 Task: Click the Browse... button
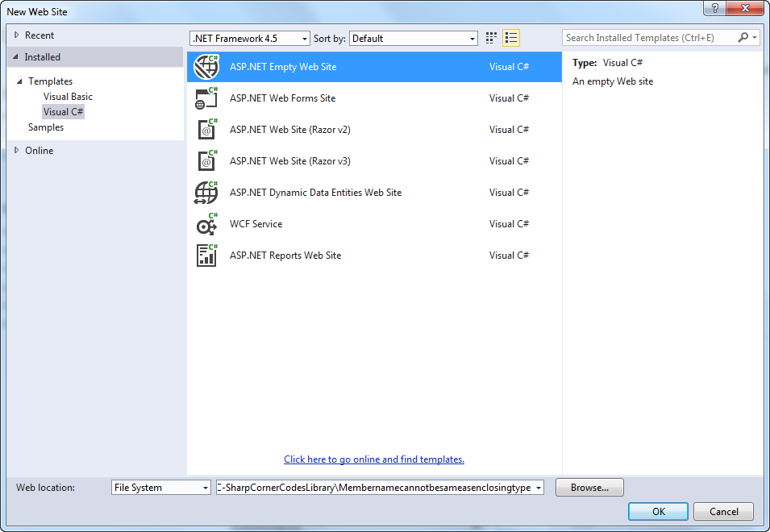click(x=589, y=488)
